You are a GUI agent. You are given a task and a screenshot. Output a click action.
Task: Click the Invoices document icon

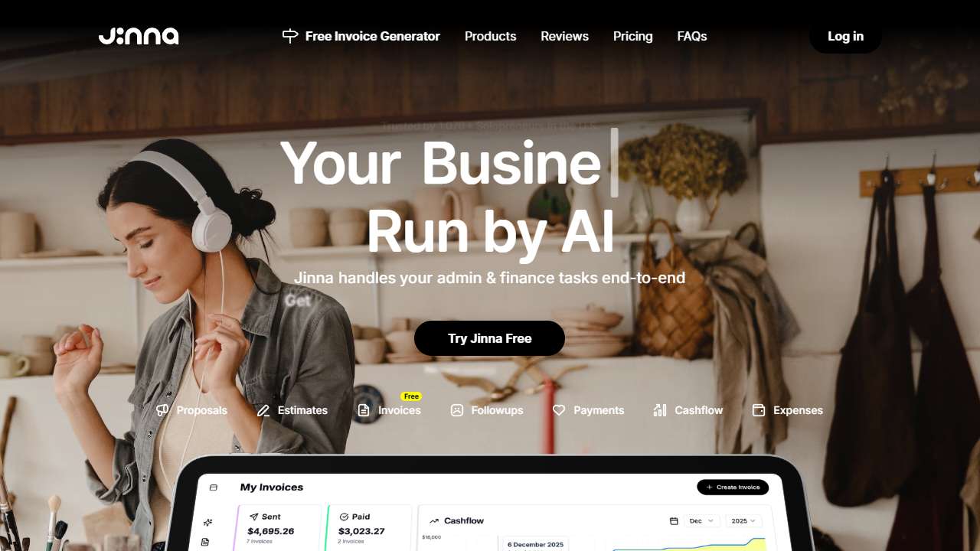364,410
